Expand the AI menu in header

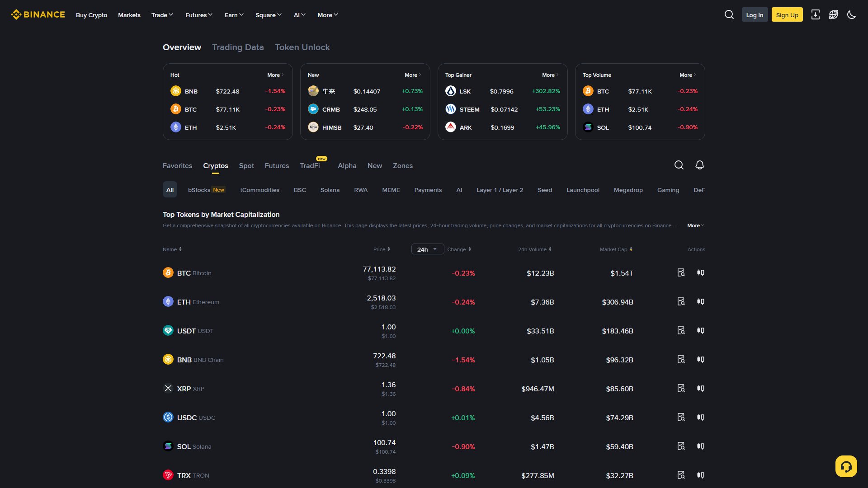(300, 15)
